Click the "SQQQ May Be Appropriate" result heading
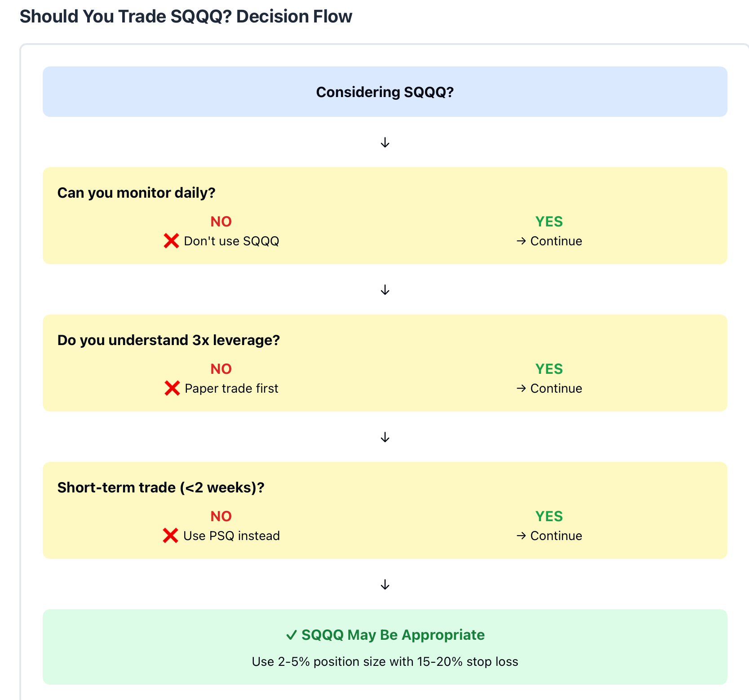749x700 pixels. [x=393, y=635]
